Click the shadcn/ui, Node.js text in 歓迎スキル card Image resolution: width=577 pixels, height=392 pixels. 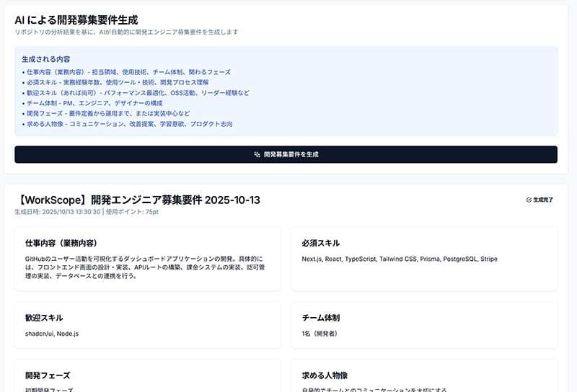(51, 334)
